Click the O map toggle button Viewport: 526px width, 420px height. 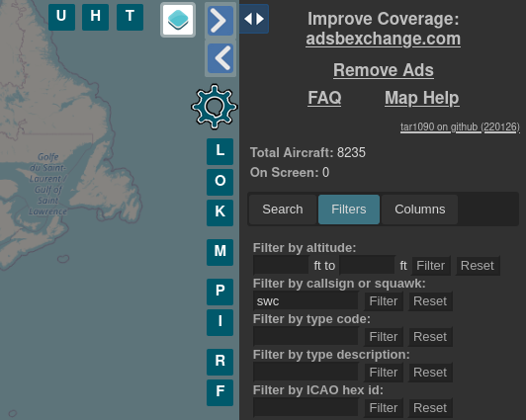(220, 182)
